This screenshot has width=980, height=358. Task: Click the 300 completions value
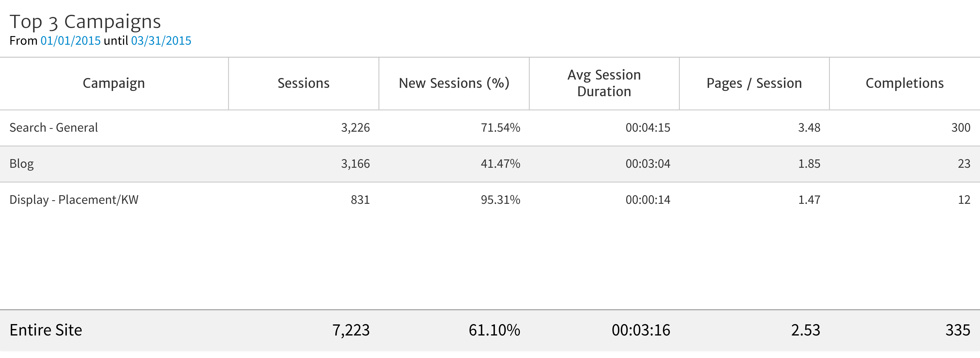click(x=961, y=128)
